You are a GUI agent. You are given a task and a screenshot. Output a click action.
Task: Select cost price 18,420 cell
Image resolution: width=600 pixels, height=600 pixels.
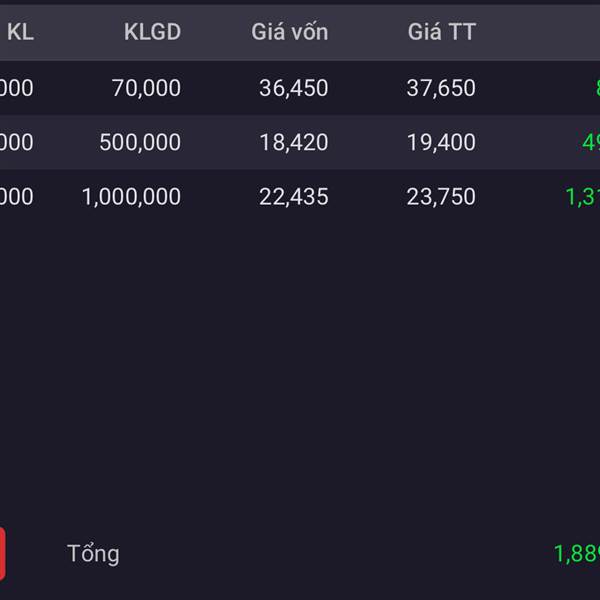click(x=293, y=143)
